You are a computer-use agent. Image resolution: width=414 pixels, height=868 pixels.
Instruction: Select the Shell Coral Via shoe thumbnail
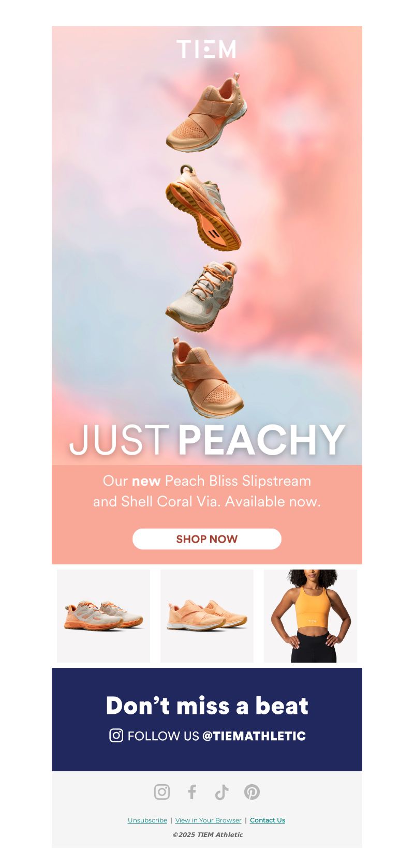tap(103, 616)
